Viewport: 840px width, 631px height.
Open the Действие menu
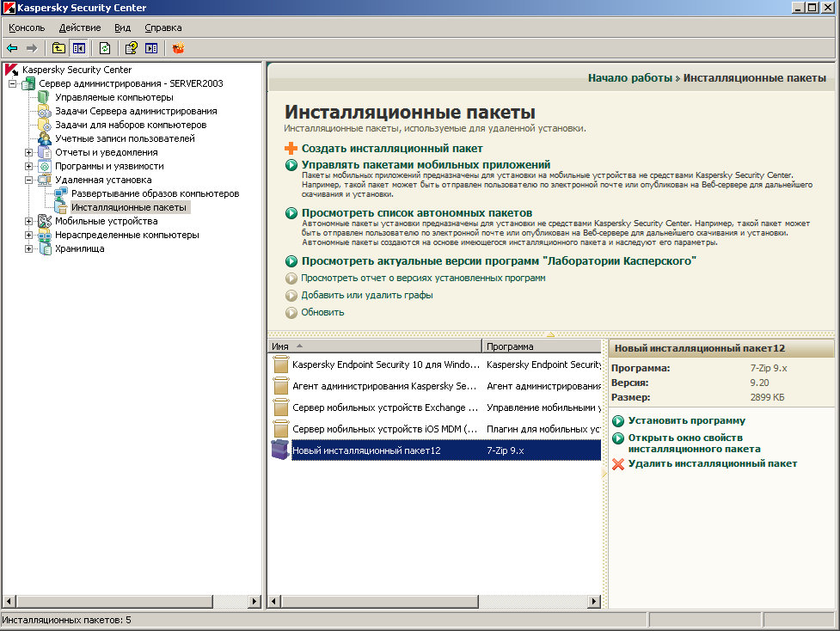(80, 28)
